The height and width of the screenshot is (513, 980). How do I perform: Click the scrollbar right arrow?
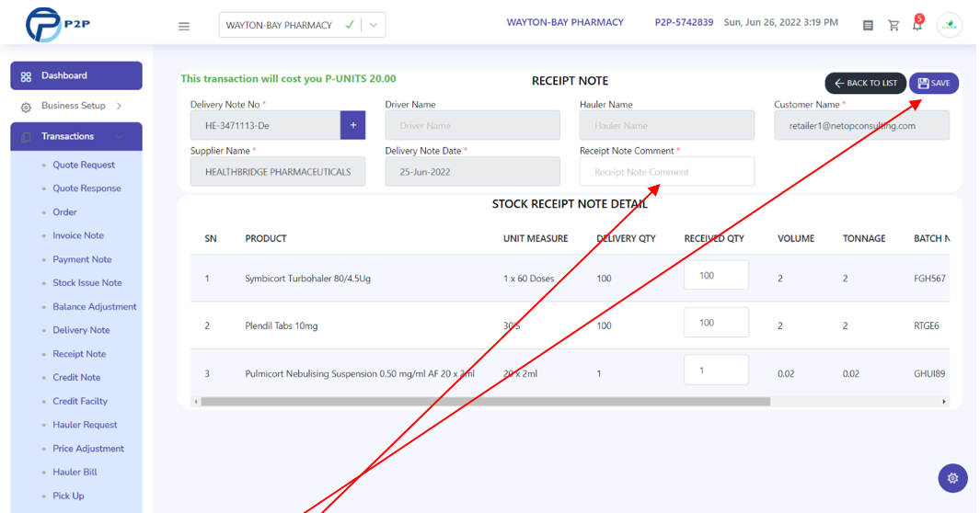944,402
